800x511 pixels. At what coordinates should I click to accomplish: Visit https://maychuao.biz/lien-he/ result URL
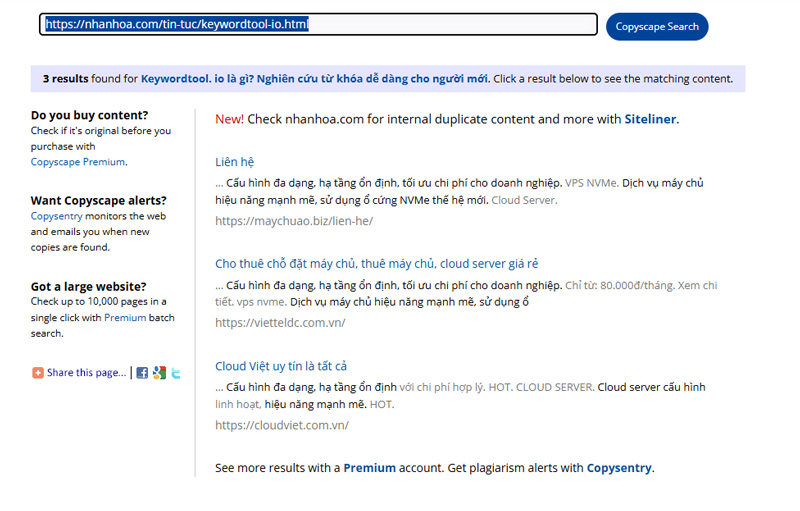point(294,221)
